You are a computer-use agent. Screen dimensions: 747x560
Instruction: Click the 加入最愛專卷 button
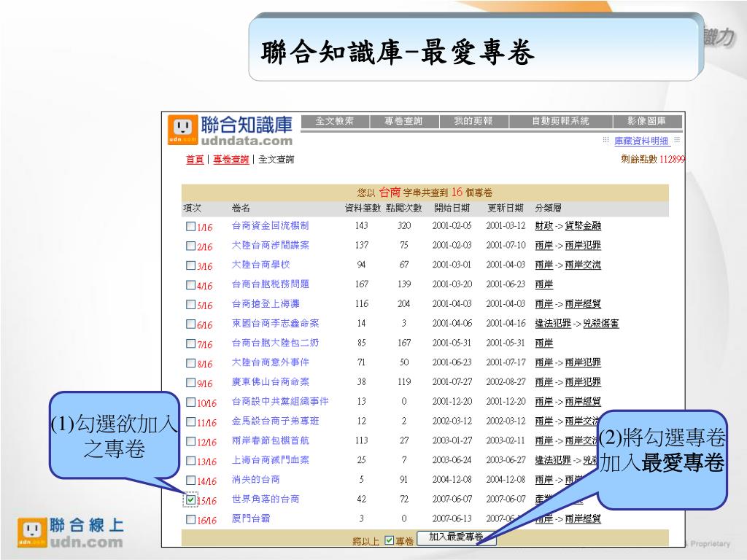click(x=457, y=537)
